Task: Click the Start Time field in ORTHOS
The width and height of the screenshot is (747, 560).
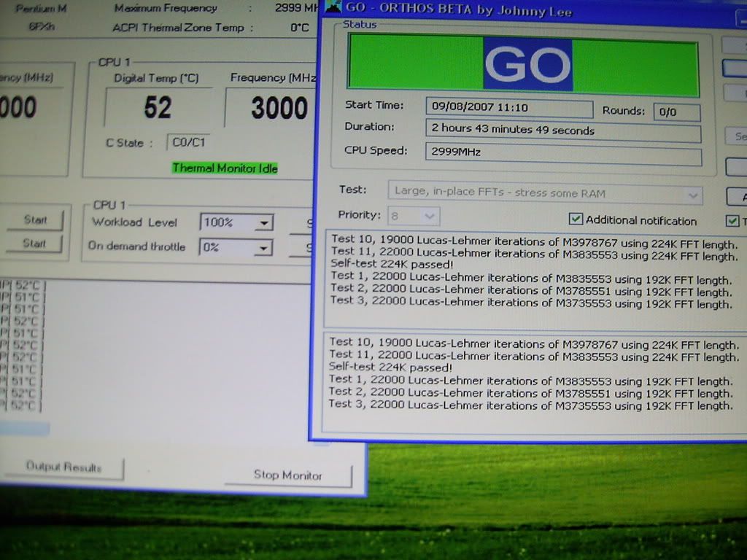Action: pos(509,108)
